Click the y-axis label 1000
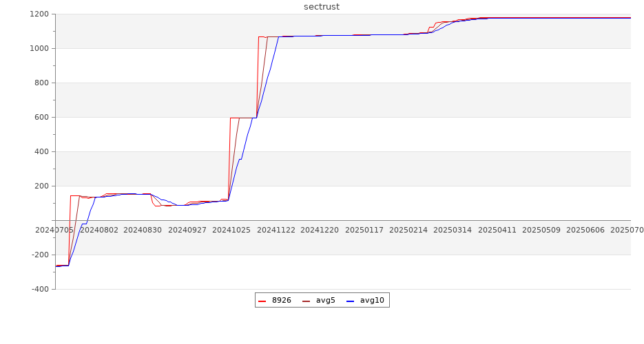Viewport: 644px width, 344px height. [39, 48]
